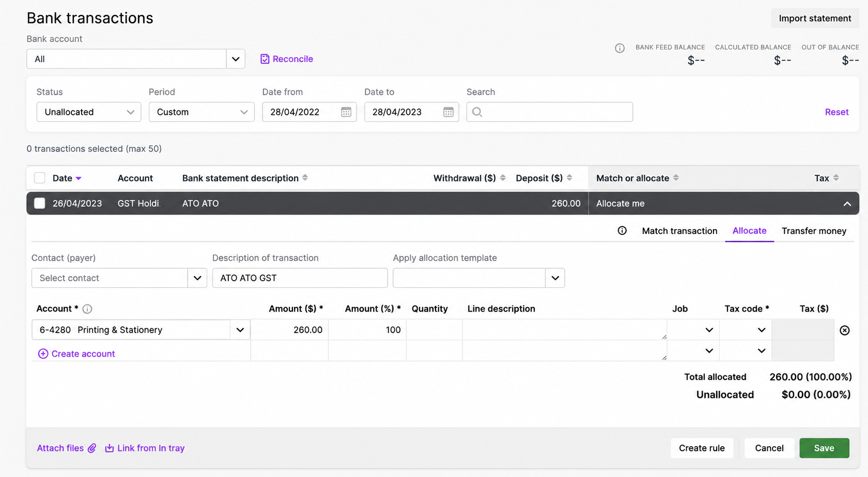Click info icon beside Match transaction
This screenshot has width=868, height=477.
coord(622,231)
